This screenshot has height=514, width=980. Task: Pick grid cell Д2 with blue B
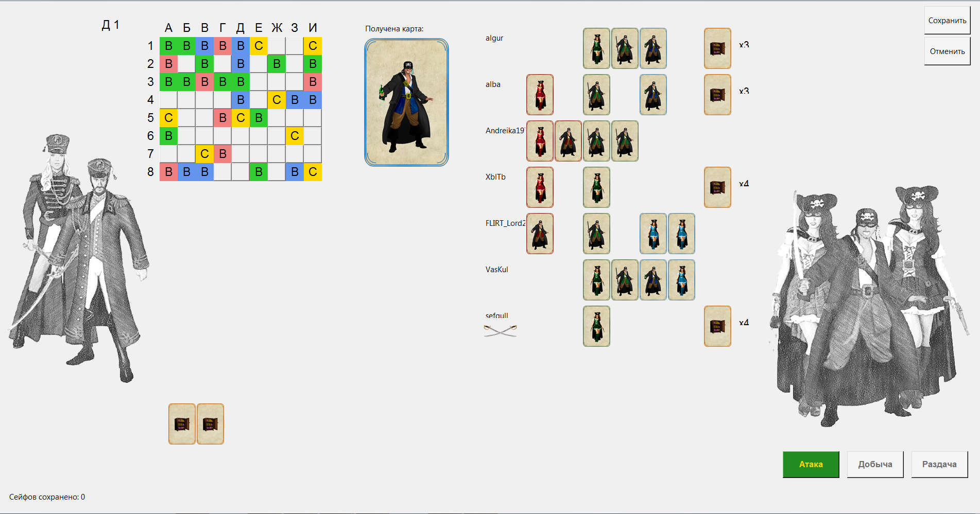[240, 64]
